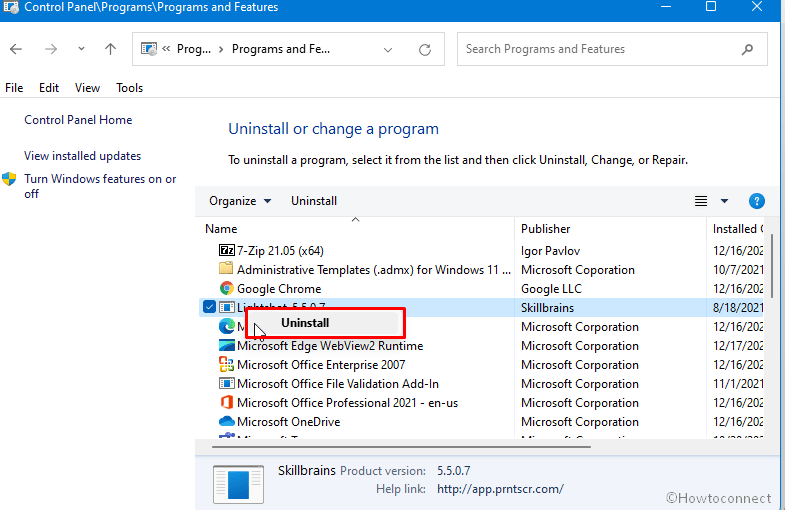Select Microsoft Office File Validation Add-In
Screen dimensions: 785x510
click(x=338, y=384)
